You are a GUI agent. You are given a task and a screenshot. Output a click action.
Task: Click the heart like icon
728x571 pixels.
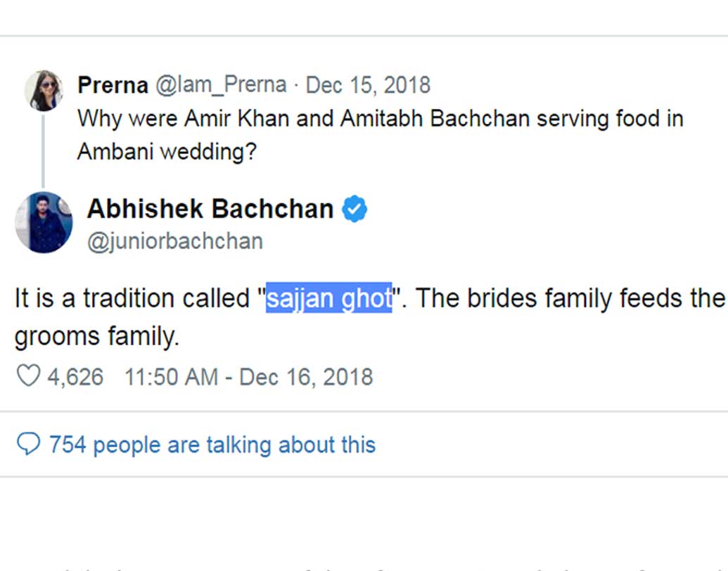point(28,377)
